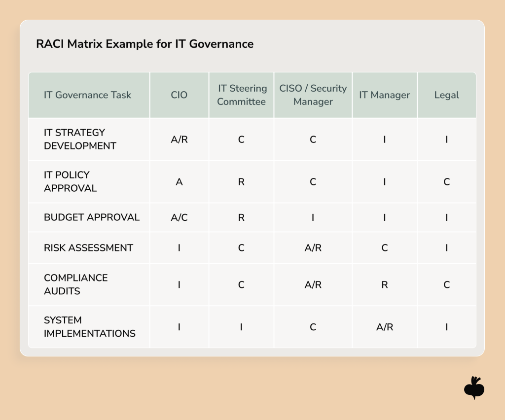Click the RISK ASSESSMENT task label
The image size is (505, 420).
coord(89,248)
